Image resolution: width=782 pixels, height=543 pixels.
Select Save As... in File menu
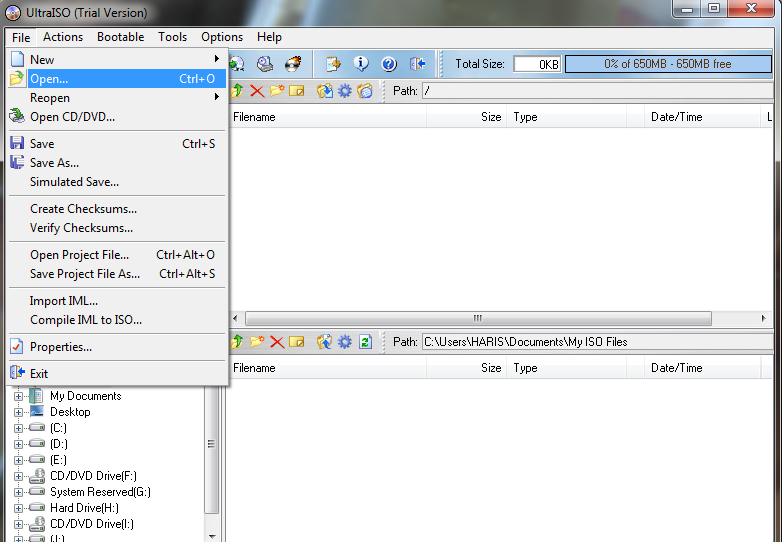[117, 163]
